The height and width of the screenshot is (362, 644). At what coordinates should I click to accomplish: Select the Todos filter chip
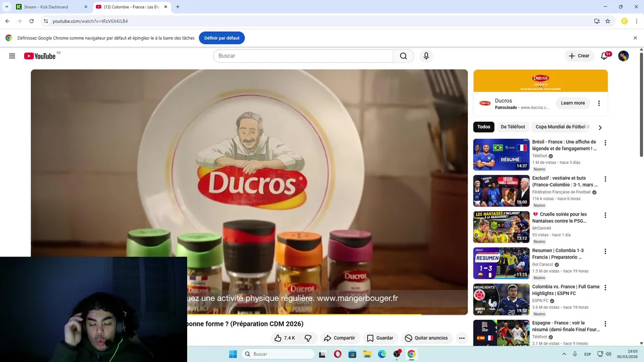tap(484, 127)
